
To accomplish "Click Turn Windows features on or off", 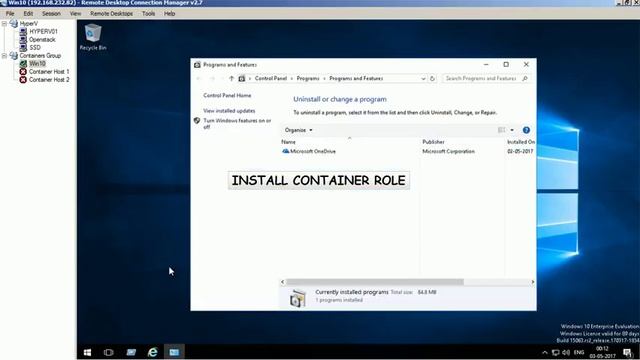I will pyautogui.click(x=237, y=123).
